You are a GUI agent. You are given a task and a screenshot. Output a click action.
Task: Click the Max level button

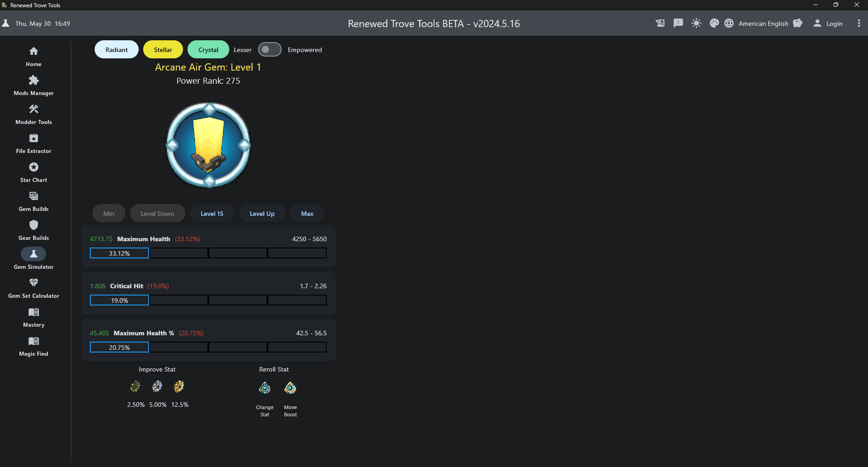tap(307, 214)
